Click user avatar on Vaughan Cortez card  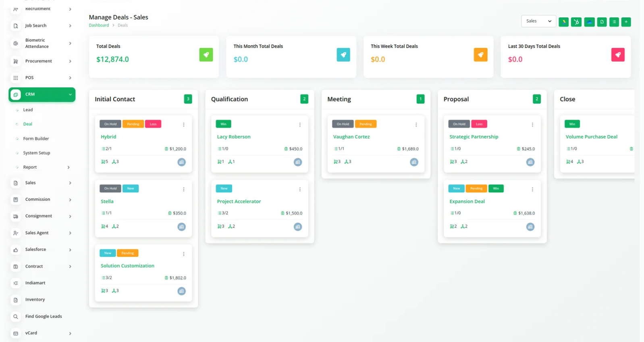(x=414, y=162)
